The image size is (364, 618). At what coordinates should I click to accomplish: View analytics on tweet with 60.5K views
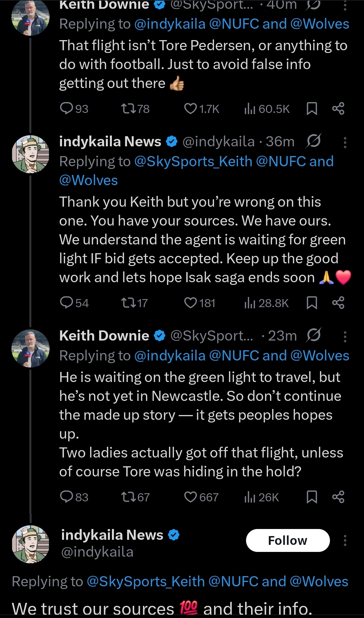click(x=250, y=109)
